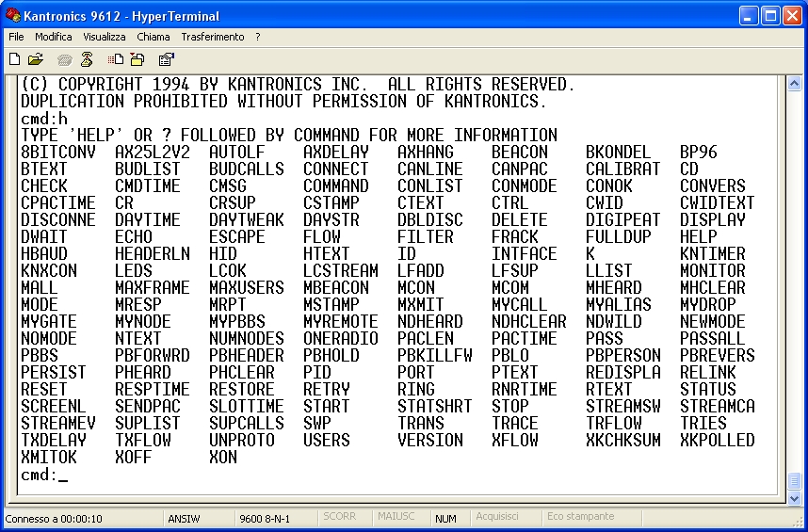Image resolution: width=808 pixels, height=532 pixels.
Task: Click the vertical scrollbar down arrow
Action: [794, 497]
